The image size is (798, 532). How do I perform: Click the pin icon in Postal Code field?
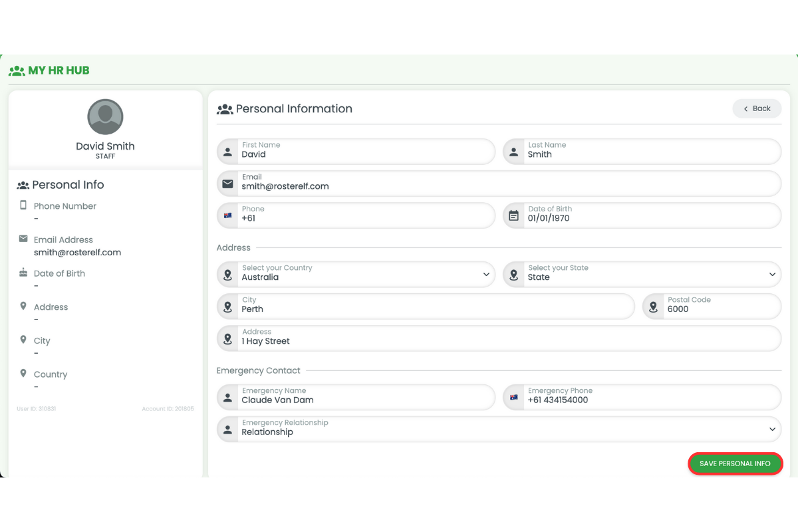tap(653, 307)
